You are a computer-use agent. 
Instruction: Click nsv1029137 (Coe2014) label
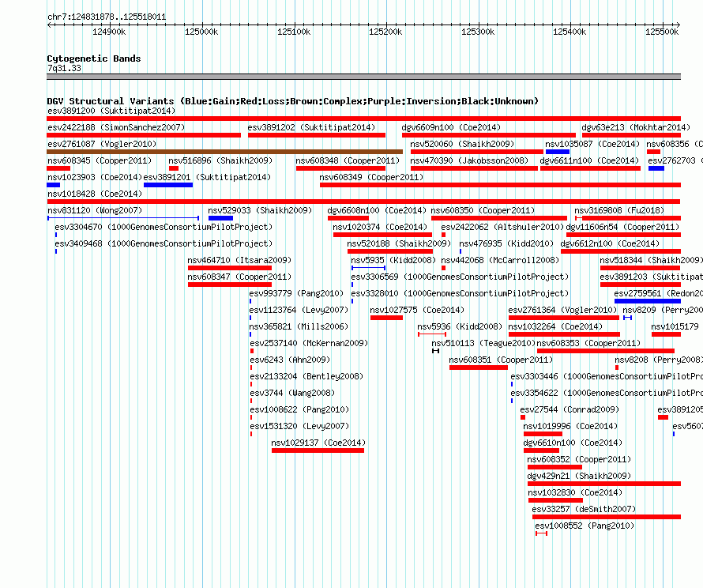[x=319, y=443]
